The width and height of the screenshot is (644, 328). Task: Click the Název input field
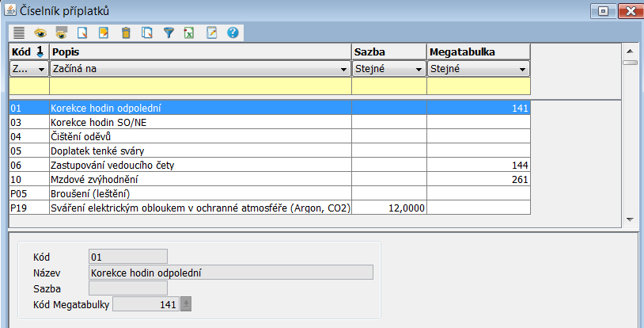[230, 273]
